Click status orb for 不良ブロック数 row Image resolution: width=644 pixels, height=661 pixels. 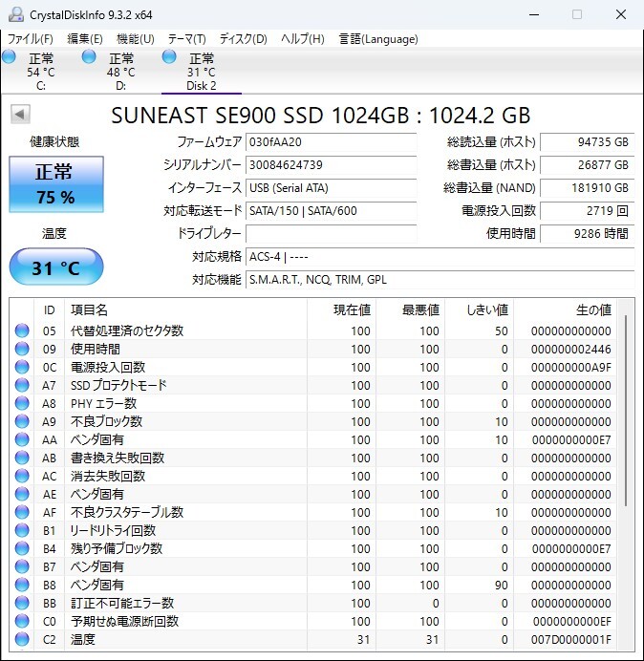pos(22,421)
